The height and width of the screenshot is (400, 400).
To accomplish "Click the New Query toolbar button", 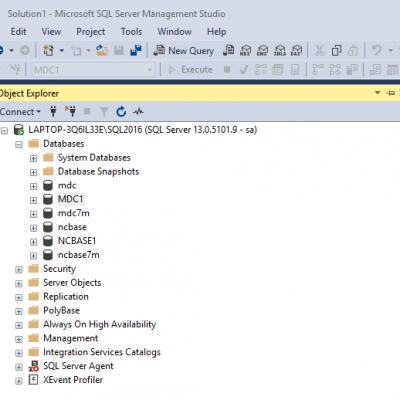I will pos(184,51).
